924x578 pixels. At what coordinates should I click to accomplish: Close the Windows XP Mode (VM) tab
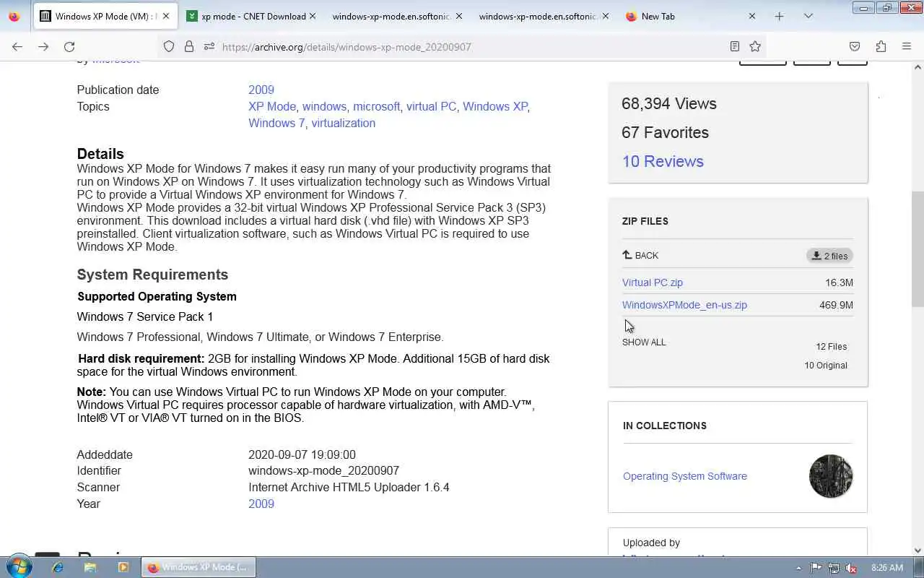click(x=167, y=16)
